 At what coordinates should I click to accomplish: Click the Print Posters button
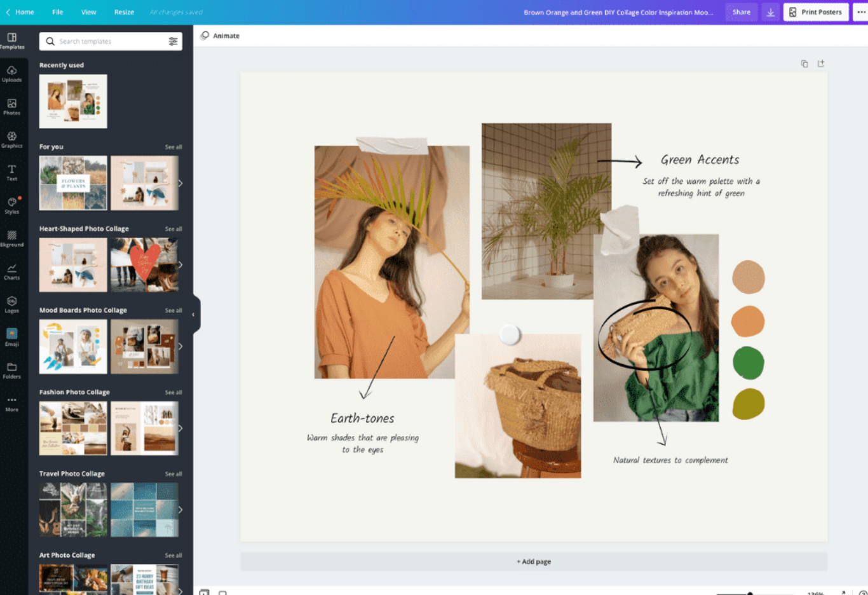pos(816,11)
